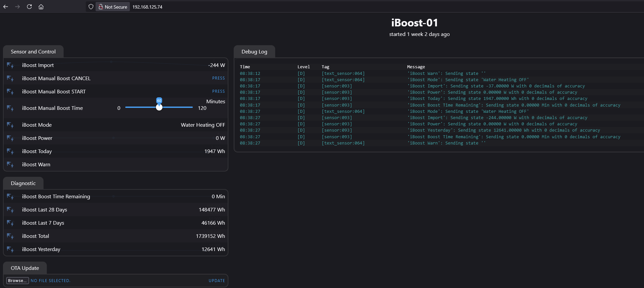Screen dimensions: 644x288
Task: Click the icon beside iBoost Total
Action: coord(10,236)
